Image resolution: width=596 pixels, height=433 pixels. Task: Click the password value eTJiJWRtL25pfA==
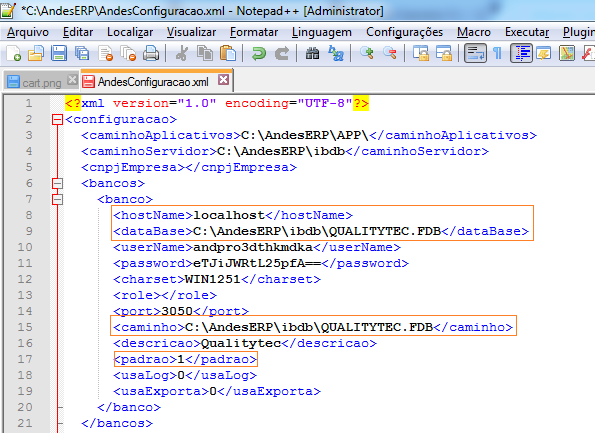coord(257,263)
